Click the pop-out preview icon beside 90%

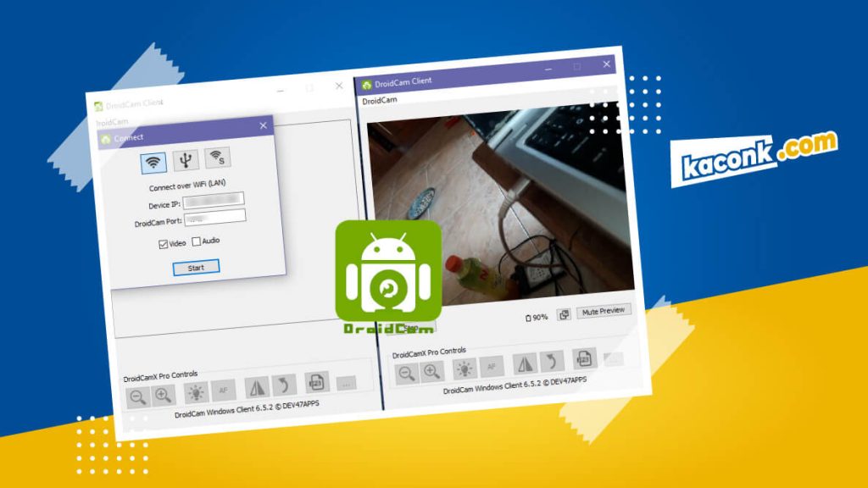pyautogui.click(x=564, y=315)
